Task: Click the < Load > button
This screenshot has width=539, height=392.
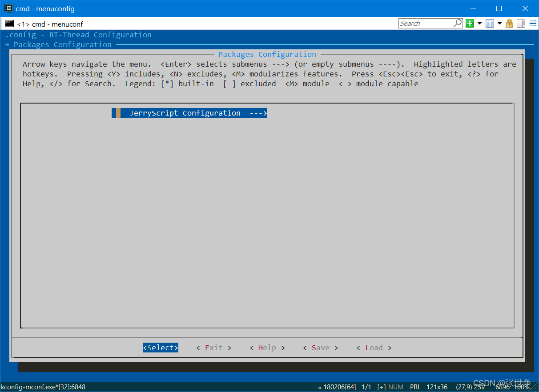Action: pos(374,348)
